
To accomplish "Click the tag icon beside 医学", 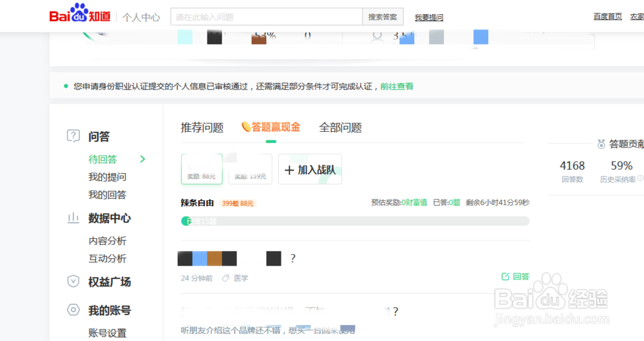I will pyautogui.click(x=225, y=278).
